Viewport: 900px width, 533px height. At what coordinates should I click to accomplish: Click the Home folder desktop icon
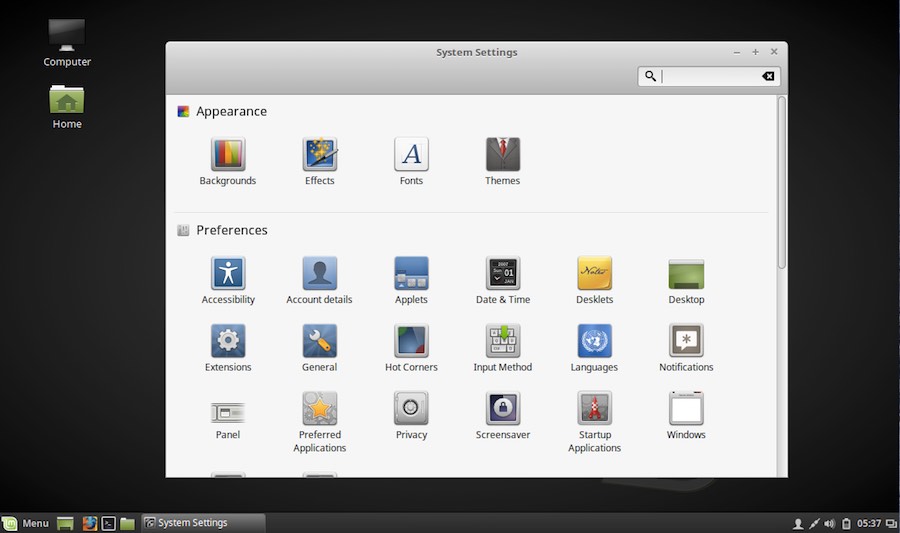click(x=67, y=99)
